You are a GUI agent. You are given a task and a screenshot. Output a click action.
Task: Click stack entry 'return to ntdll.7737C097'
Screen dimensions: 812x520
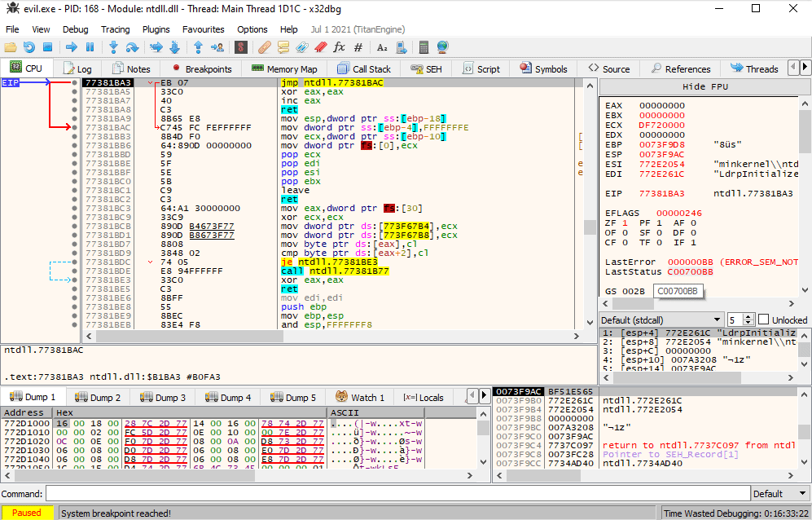click(x=698, y=445)
